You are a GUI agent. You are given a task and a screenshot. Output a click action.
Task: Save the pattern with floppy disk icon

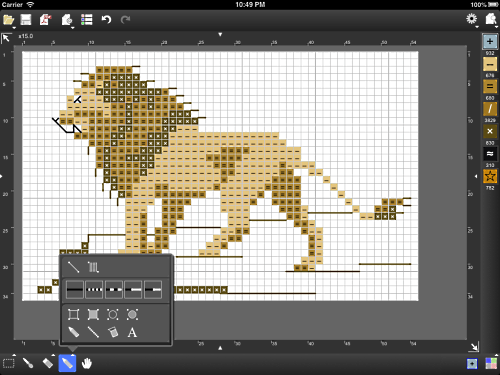(x=26, y=20)
